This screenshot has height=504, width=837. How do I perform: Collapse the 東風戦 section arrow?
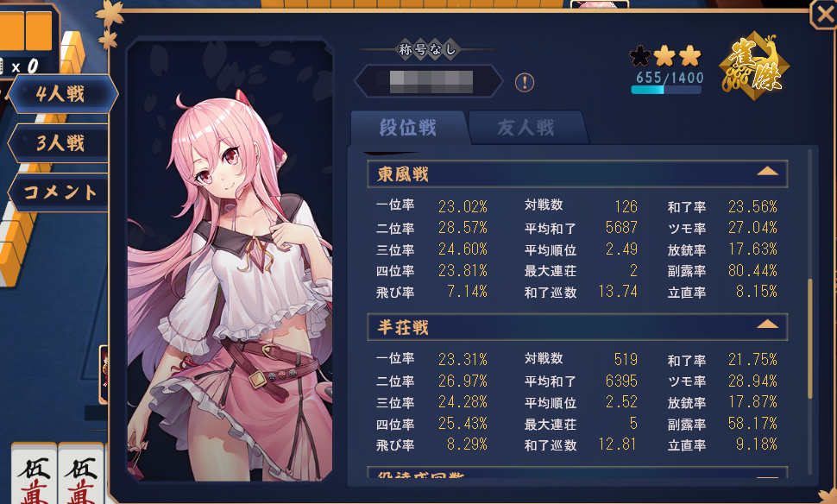click(767, 172)
